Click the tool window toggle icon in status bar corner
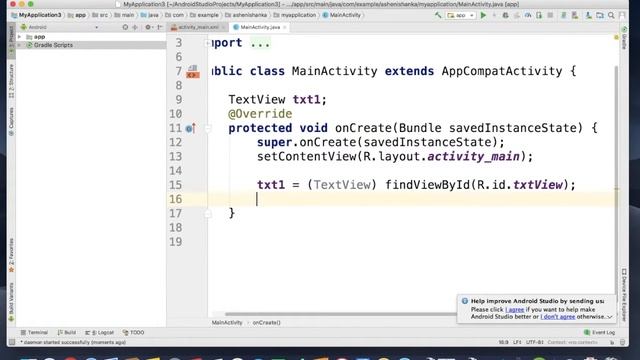 point(12,342)
